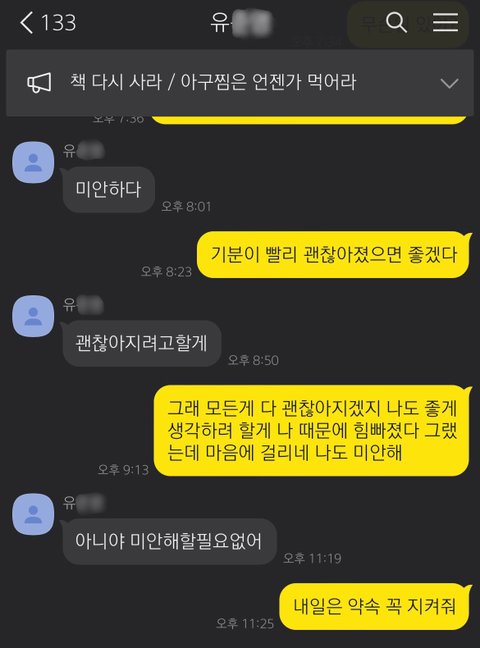Screen dimensions: 480x648
Task: Tap the profile avatar beside '괜찮아지려고할게'
Action: [33, 316]
